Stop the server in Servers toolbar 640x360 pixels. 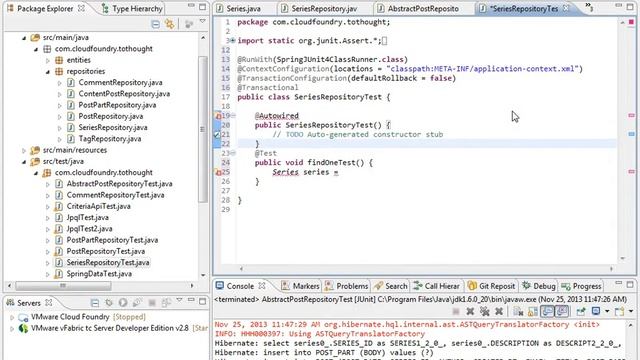coord(152,303)
